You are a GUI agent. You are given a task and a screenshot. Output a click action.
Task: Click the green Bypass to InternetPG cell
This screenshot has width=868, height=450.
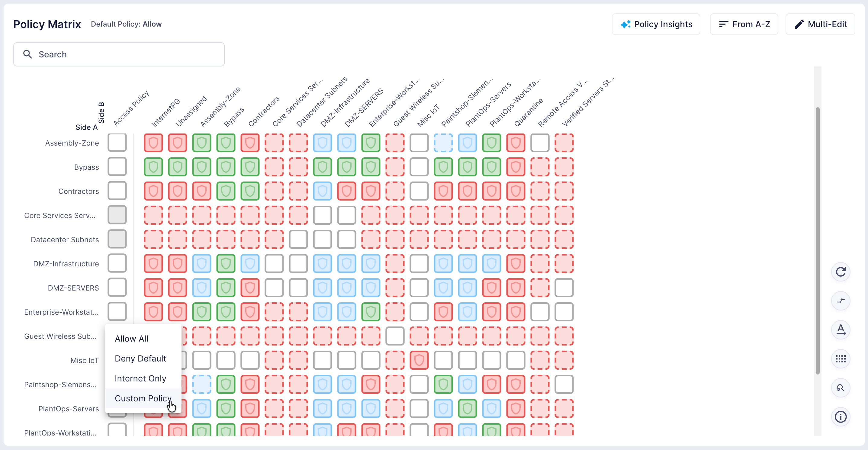(153, 167)
